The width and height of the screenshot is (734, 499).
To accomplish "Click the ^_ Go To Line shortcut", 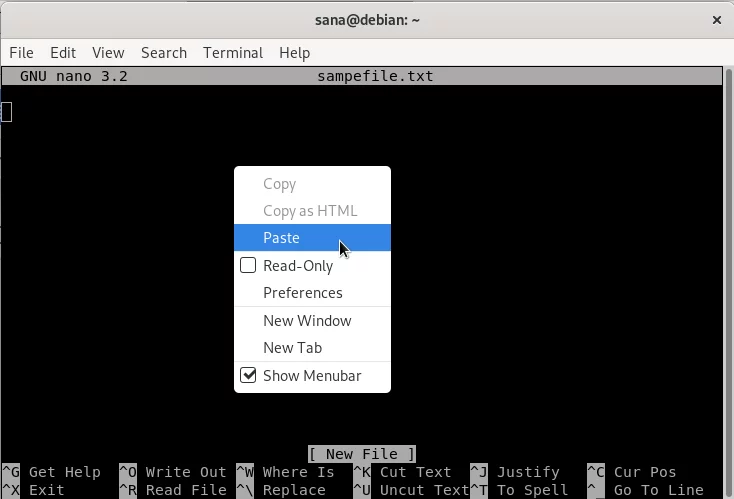I will (646, 490).
